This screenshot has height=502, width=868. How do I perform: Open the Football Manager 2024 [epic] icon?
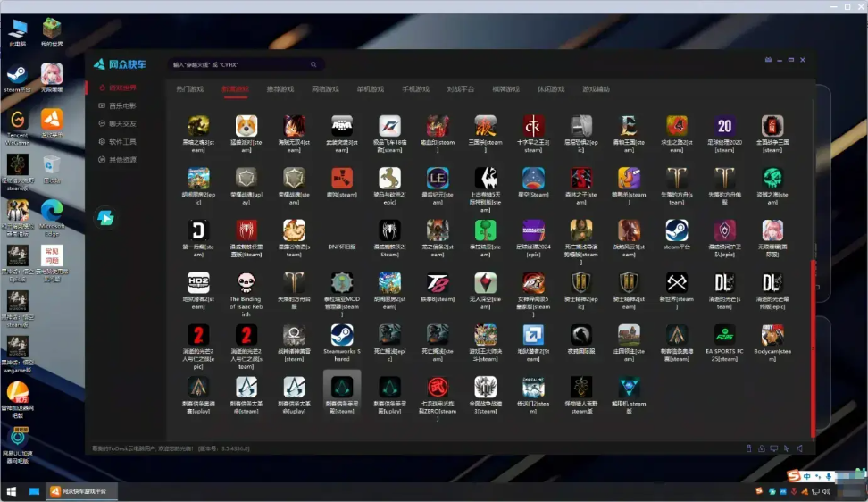click(533, 230)
